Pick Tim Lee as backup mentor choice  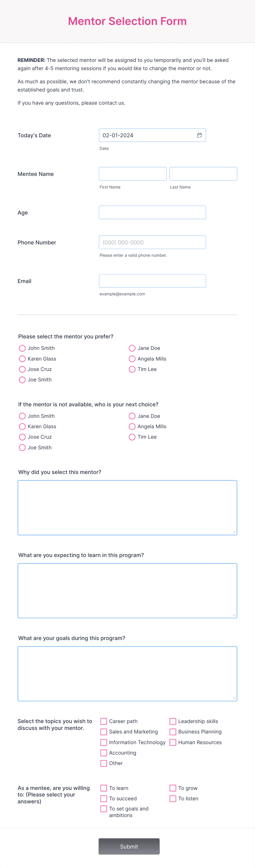(x=132, y=437)
